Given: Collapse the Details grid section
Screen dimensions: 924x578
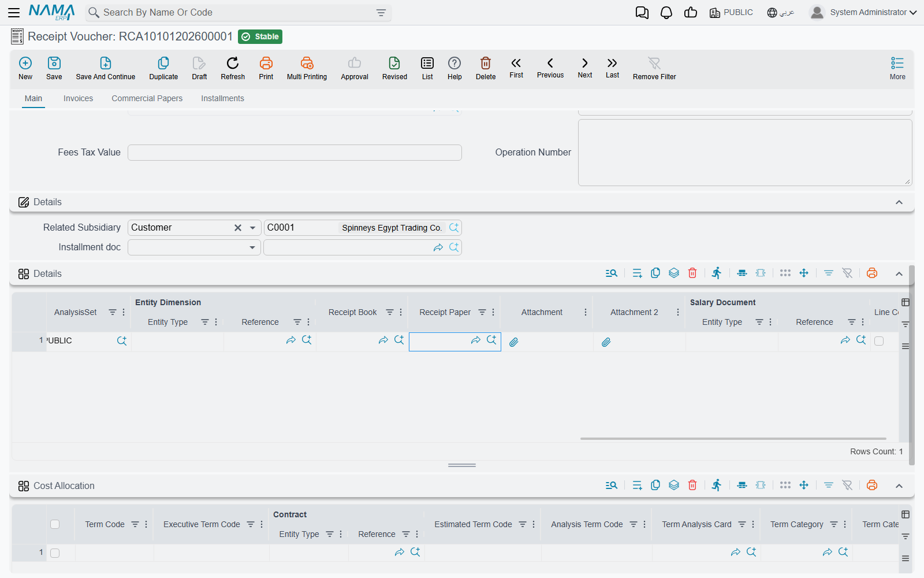Looking at the screenshot, I should (899, 274).
